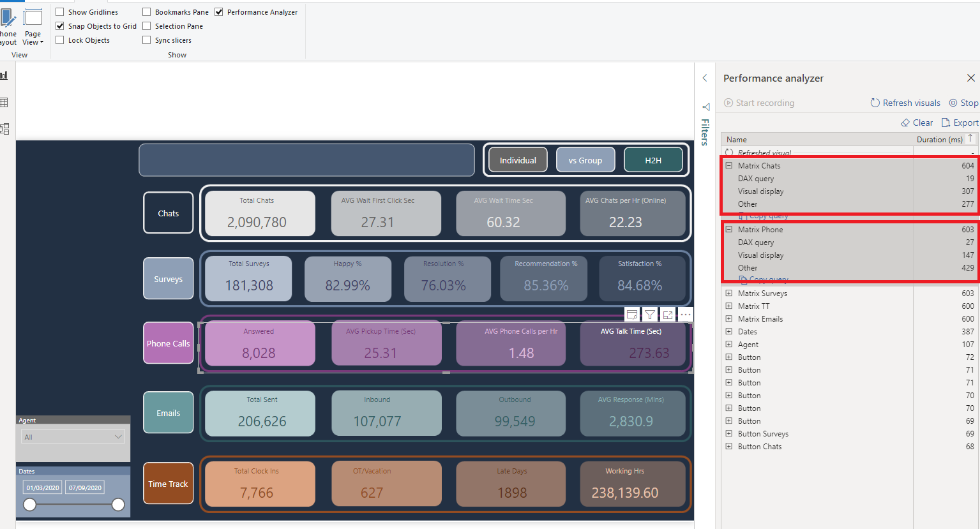Click the filter funnel icon on the visual header
The height and width of the screenshot is (529, 980).
click(649, 315)
